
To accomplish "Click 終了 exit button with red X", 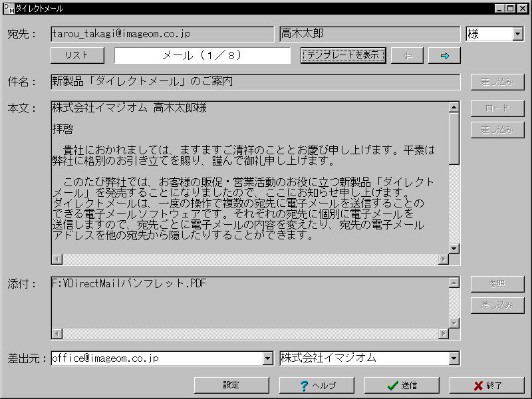I will point(487,386).
